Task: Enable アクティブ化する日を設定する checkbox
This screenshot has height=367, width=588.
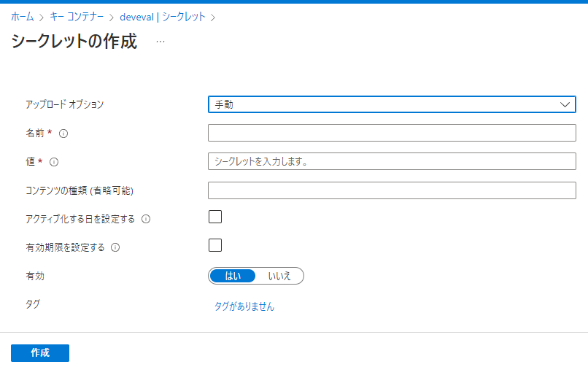Action: coord(215,217)
